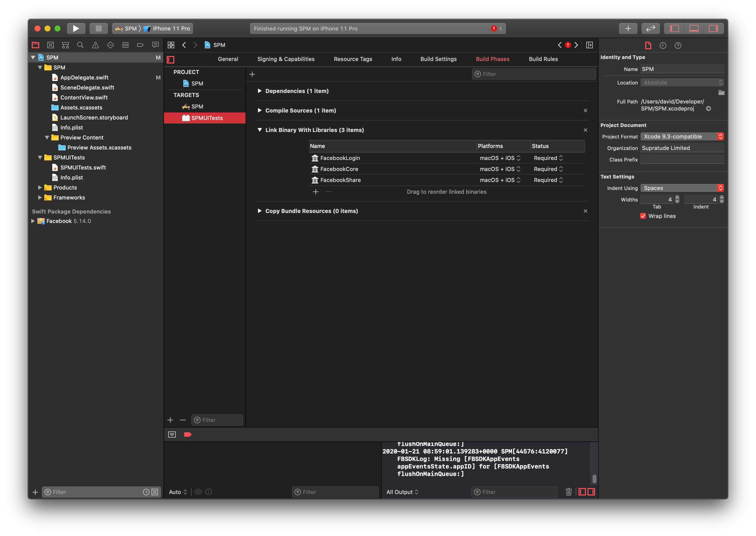Open the Project Format dropdown

(x=682, y=137)
